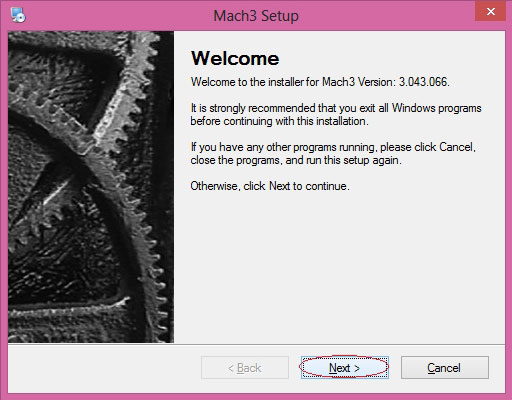Click the Mach3 installer icon in title bar
The width and height of the screenshot is (512, 400).
pyautogui.click(x=18, y=15)
